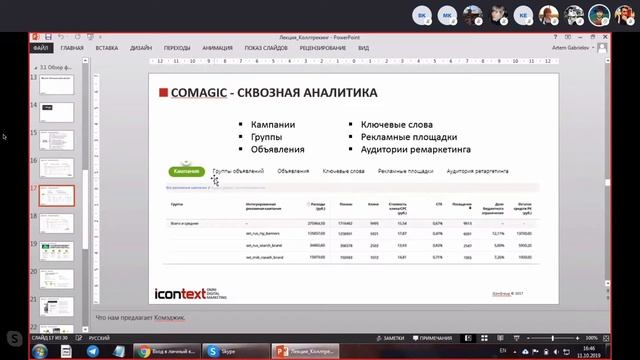
Task: Click EN language indicator in tray
Action: click(x=503, y=351)
